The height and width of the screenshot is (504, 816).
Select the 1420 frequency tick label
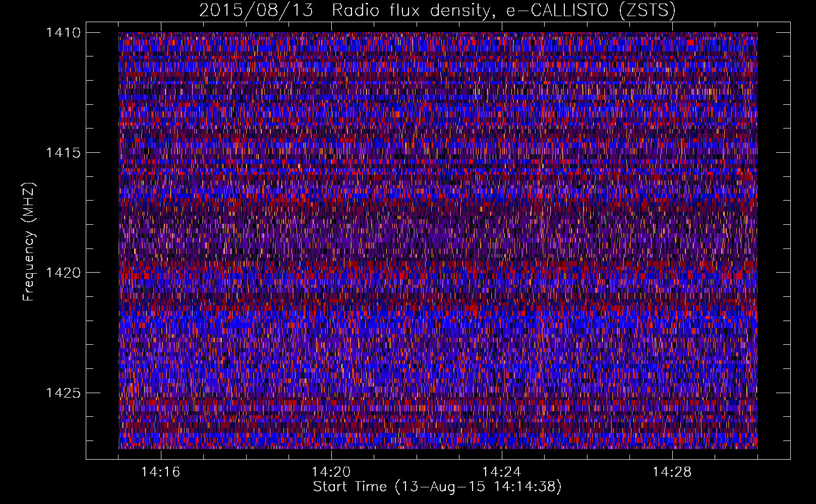pyautogui.click(x=63, y=273)
